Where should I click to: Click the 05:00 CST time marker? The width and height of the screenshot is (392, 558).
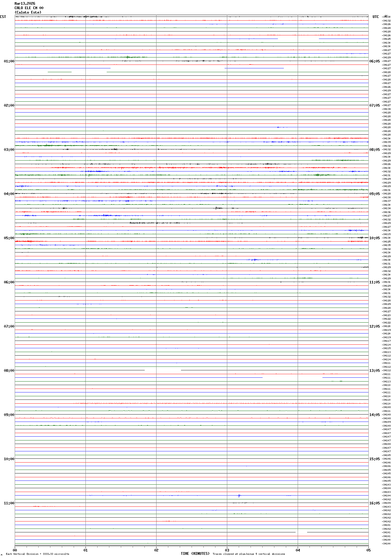point(9,238)
